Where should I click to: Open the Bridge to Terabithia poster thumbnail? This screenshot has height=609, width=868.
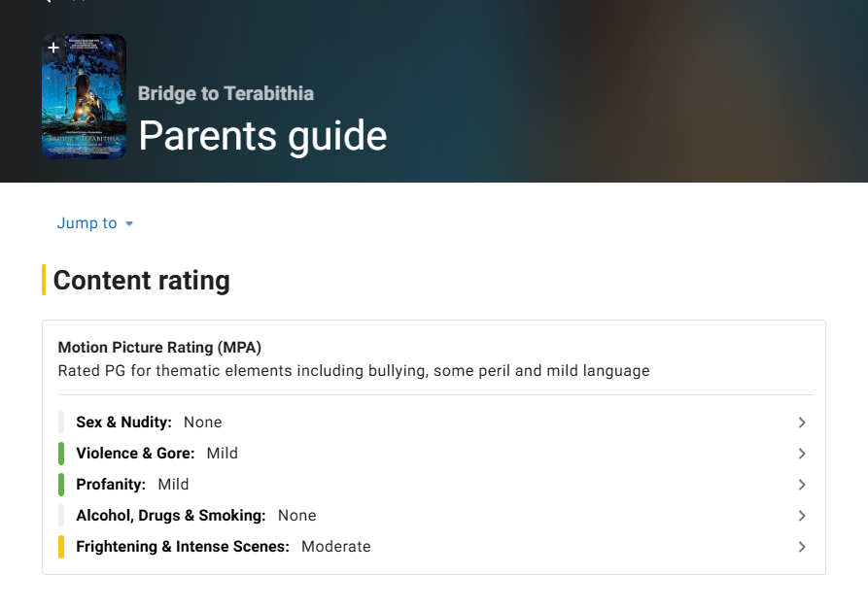coord(85,107)
